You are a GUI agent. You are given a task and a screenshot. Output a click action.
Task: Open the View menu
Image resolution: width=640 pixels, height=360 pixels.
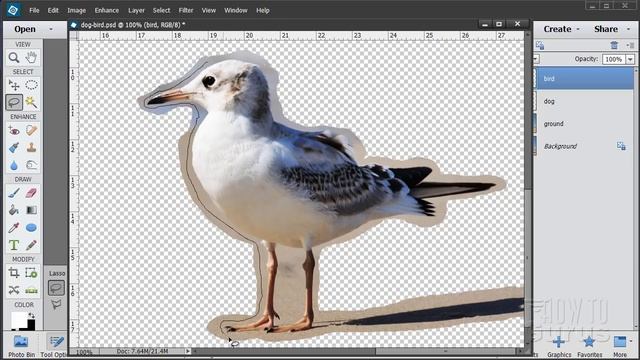pos(209,11)
